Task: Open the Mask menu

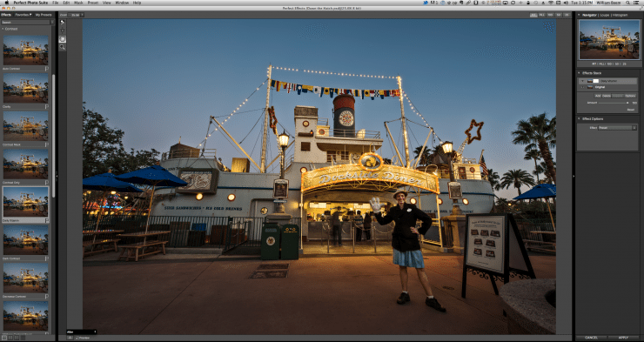Action: click(x=78, y=3)
